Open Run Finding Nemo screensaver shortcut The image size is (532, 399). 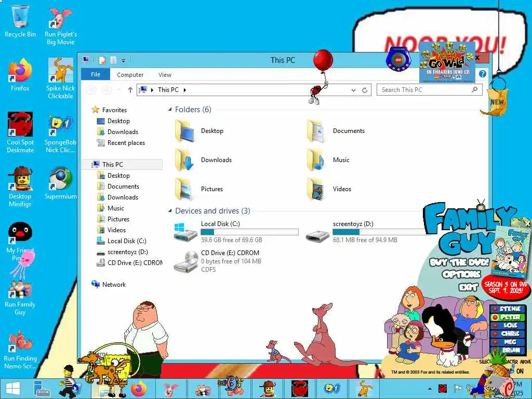point(20,350)
